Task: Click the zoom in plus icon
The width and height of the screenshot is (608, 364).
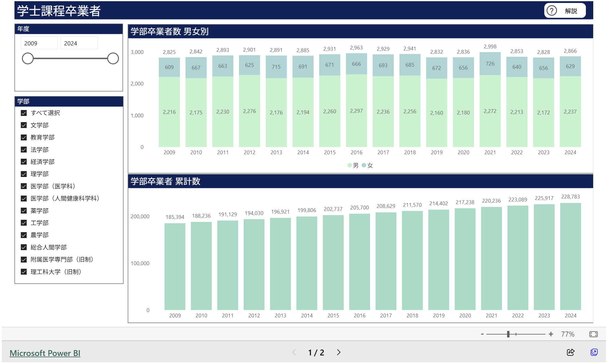Action: pyautogui.click(x=551, y=334)
